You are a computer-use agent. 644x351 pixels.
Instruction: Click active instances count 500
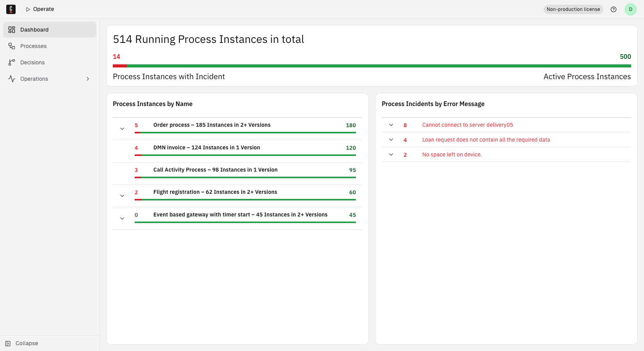pos(625,57)
